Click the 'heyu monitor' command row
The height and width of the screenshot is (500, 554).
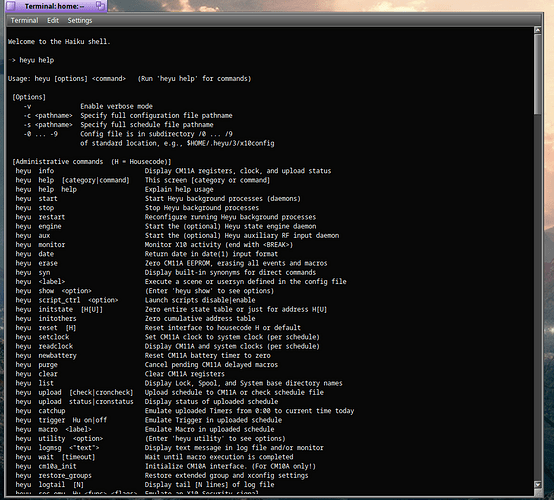(x=154, y=245)
